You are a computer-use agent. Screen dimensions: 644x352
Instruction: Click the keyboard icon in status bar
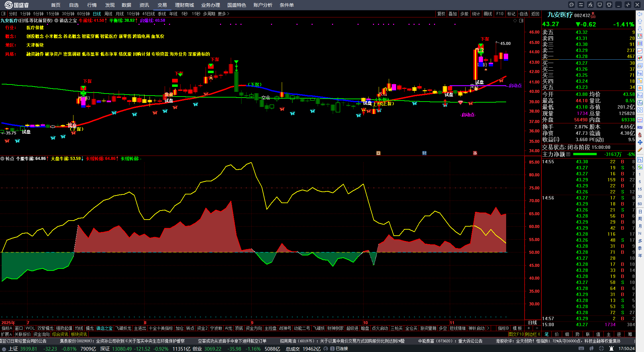tap(581, 349)
